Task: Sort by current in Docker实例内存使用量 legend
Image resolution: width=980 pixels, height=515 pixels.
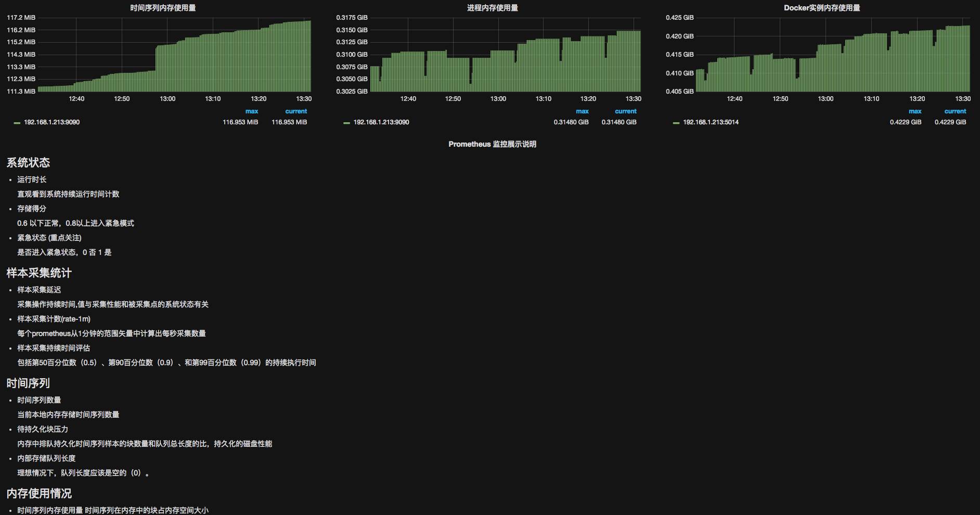Action: tap(956, 111)
